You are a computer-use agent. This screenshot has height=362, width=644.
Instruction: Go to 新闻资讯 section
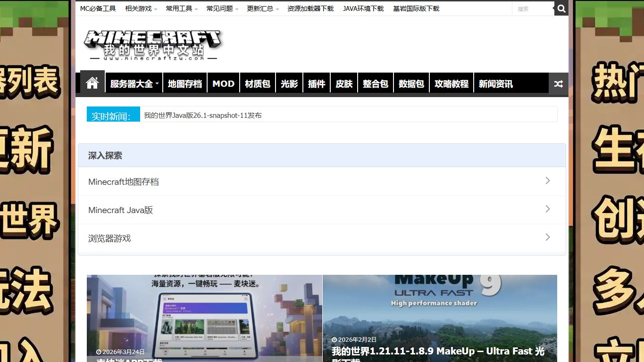click(496, 84)
